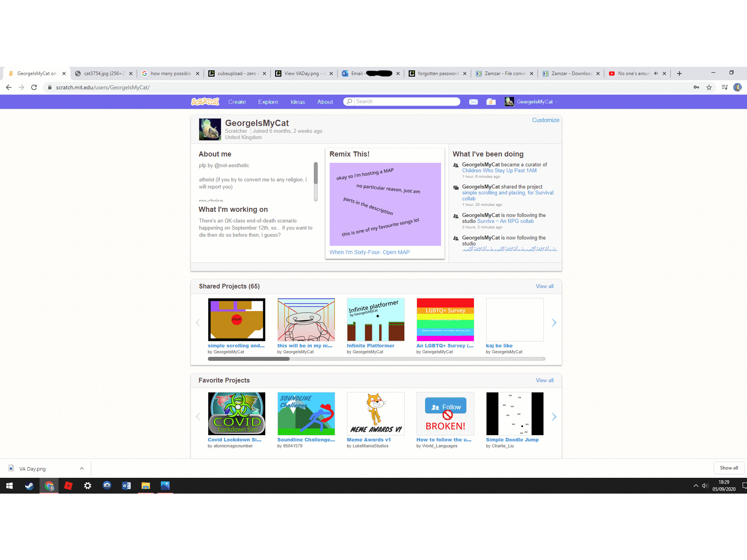Expand the VA Day.png download options chevron
Image resolution: width=747 pixels, height=560 pixels.
(82, 468)
